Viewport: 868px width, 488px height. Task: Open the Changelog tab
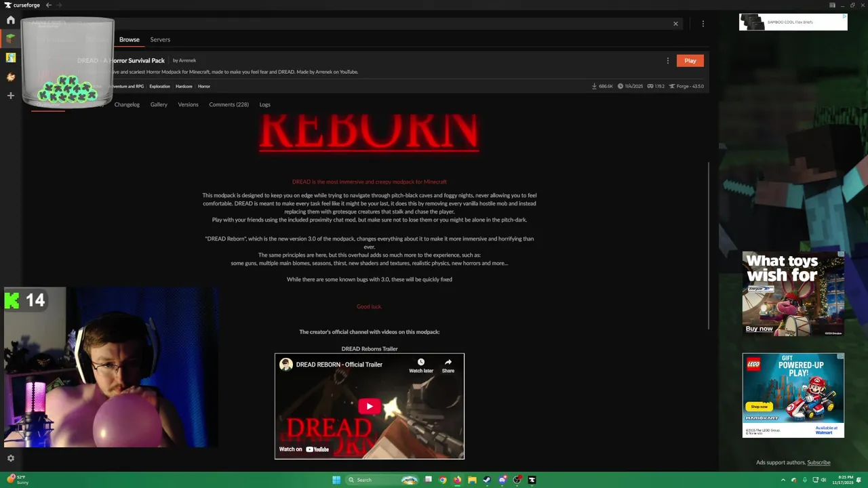coord(127,104)
